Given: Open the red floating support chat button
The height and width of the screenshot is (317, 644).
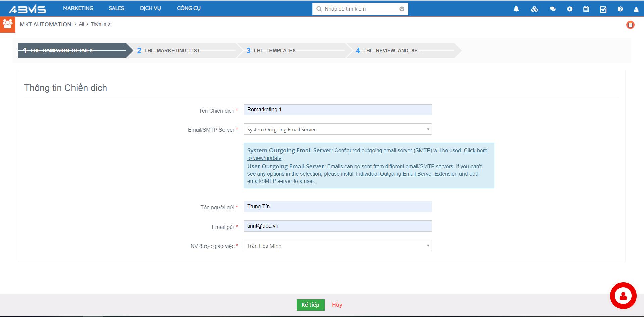Looking at the screenshot, I should (623, 296).
